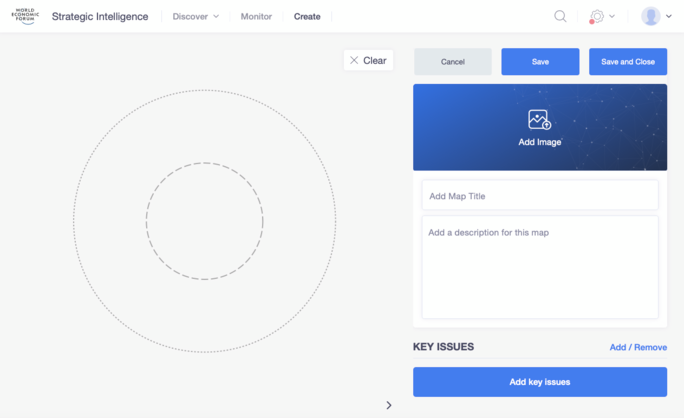The width and height of the screenshot is (684, 418).
Task: Open the dropdown arrow beside the notifications icon
Action: (612, 17)
